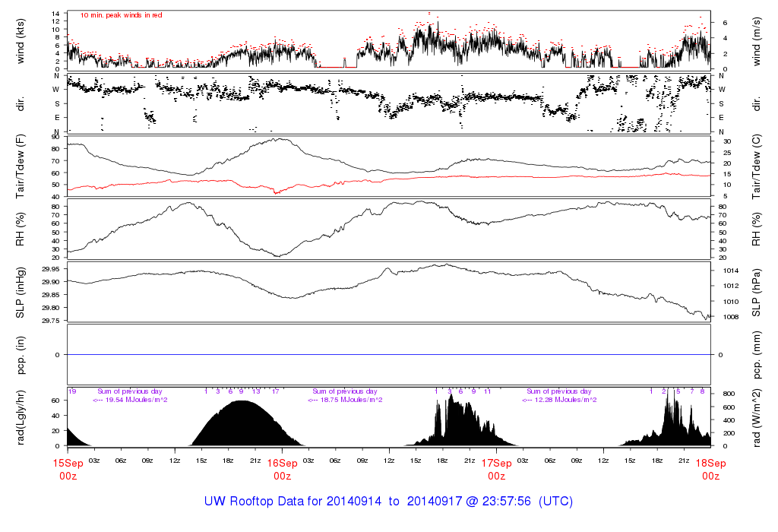The height and width of the screenshot is (532, 778).
Task: Select the 16Sep 00z time axis label
Action: 282,469
